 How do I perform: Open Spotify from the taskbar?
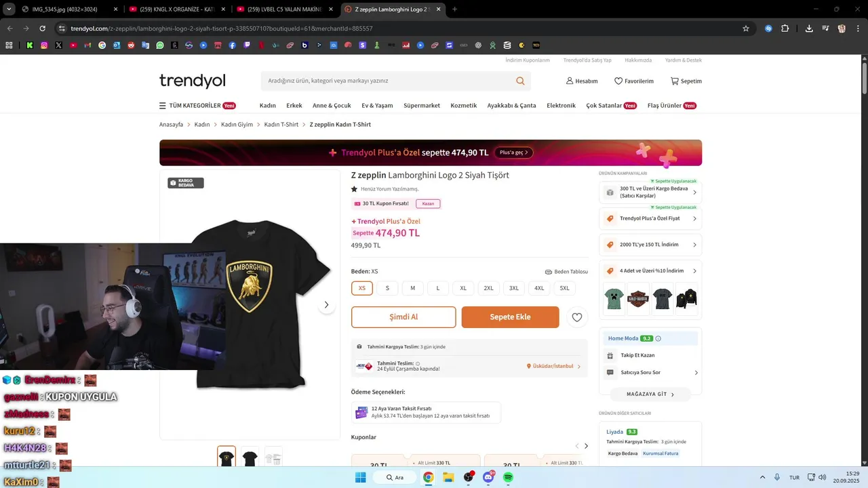(x=508, y=477)
